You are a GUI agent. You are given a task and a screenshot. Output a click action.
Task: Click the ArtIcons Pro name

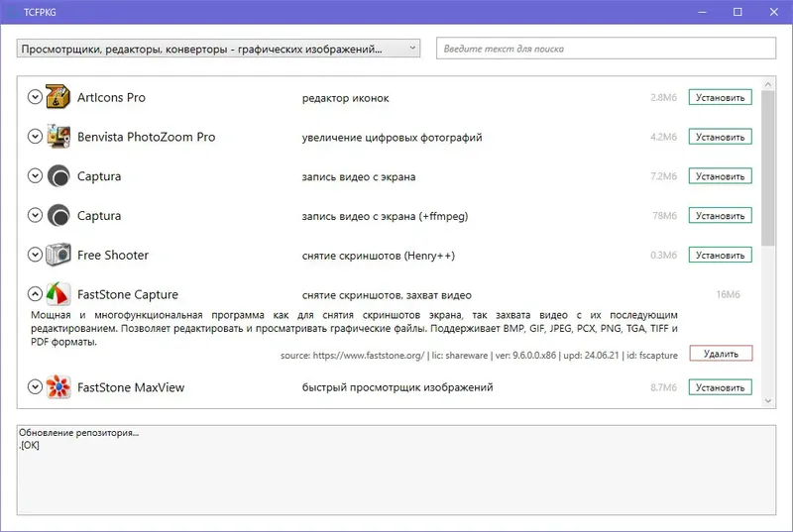[111, 97]
